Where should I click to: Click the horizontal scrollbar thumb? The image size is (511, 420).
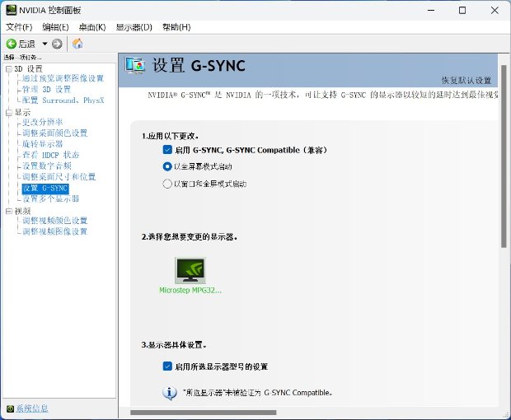point(204,413)
